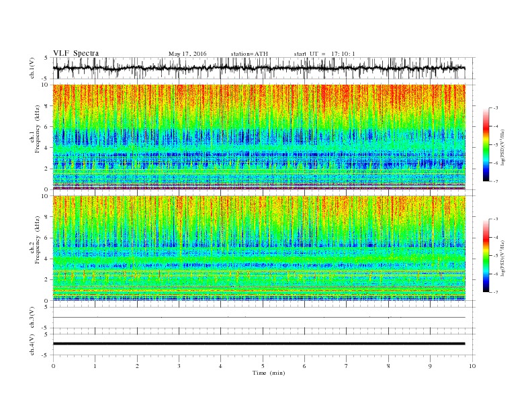Click the "9" tick on the time axis
Image resolution: width=532 pixels, height=411 pixels.
(x=430, y=366)
